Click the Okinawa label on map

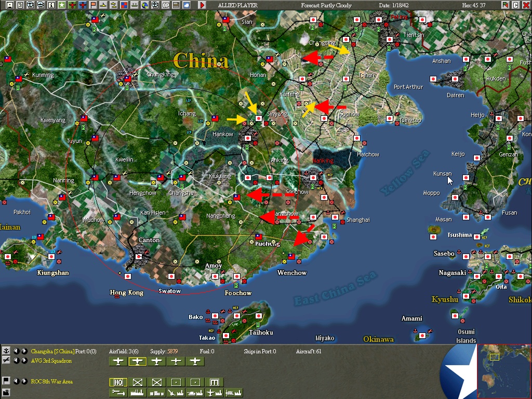coord(378,339)
